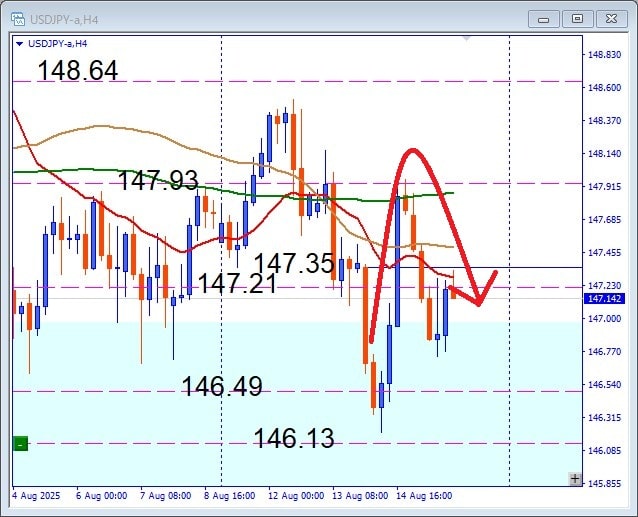Click the 146.13 level label
The height and width of the screenshot is (517, 638).
coord(294,438)
